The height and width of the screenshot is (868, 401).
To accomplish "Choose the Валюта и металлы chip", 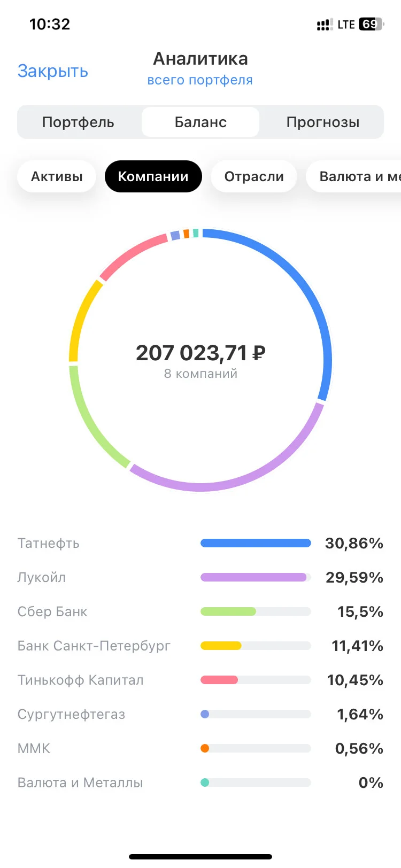I will tap(354, 176).
